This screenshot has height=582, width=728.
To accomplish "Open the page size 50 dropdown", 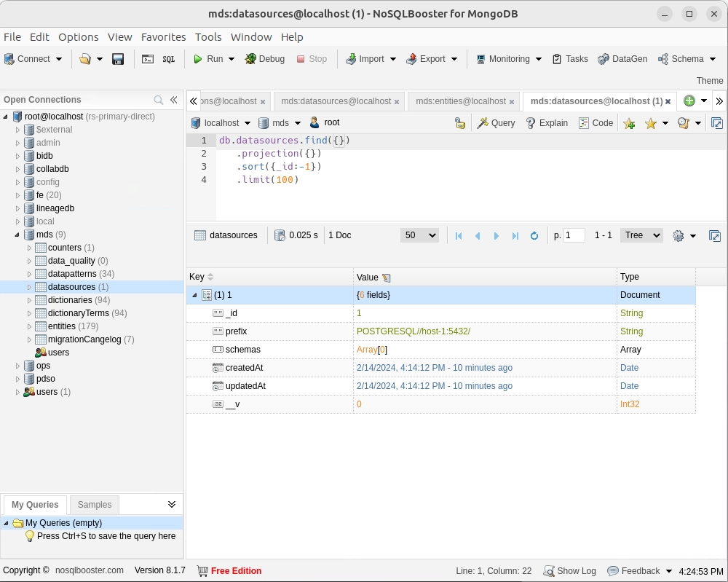I will click(x=419, y=235).
